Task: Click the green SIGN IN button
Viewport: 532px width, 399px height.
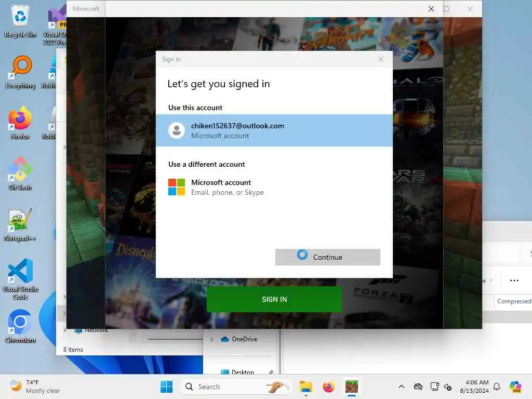Action: [x=274, y=299]
